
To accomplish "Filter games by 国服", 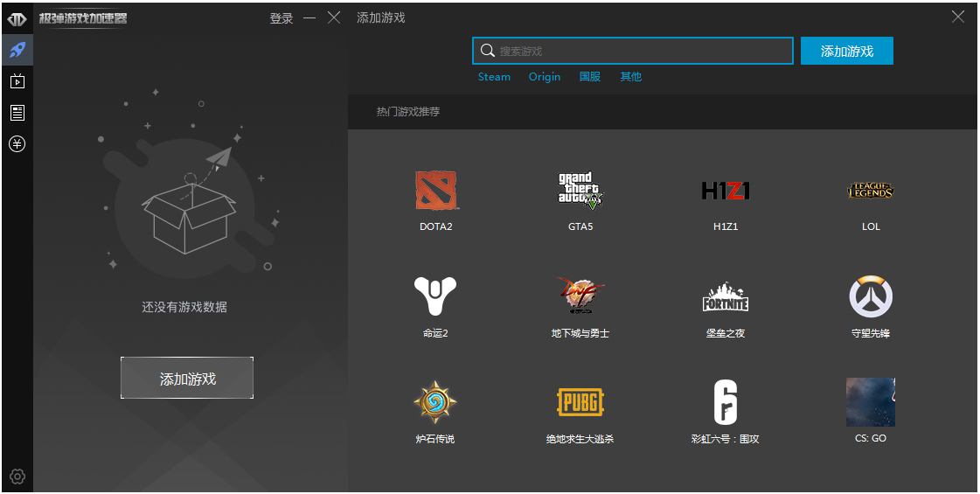I will click(590, 76).
